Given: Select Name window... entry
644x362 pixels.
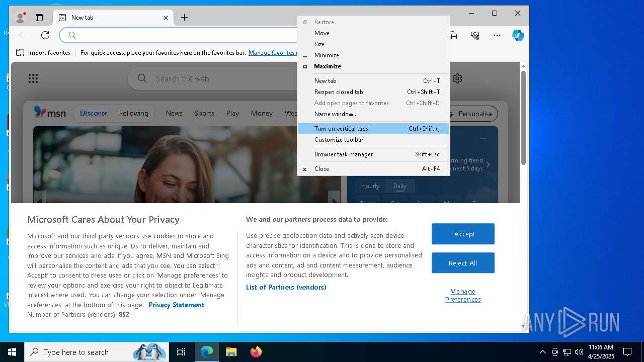Looking at the screenshot, I should [373, 114].
